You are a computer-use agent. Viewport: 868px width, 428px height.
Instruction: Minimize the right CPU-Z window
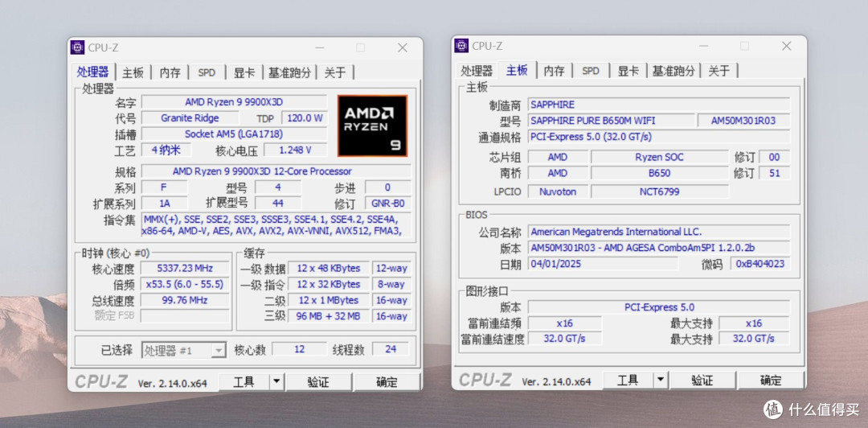point(703,46)
